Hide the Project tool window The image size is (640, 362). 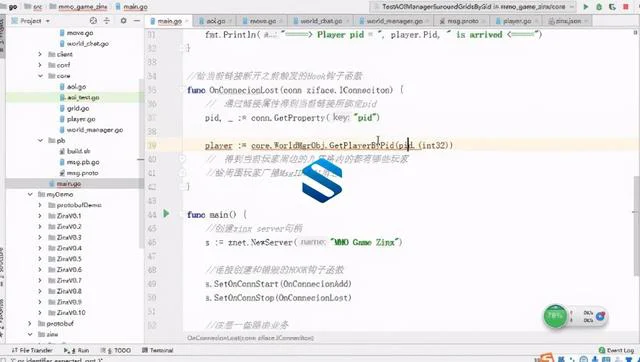click(x=136, y=20)
